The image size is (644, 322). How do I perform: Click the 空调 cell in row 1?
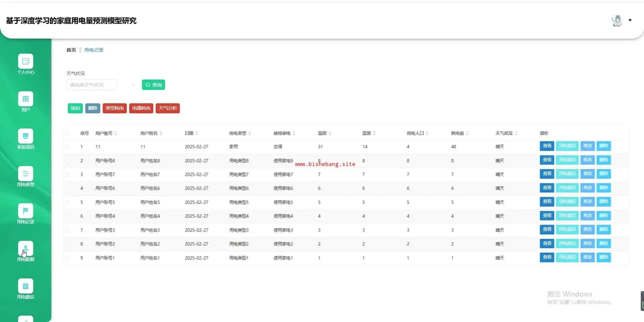pyautogui.click(x=278, y=147)
